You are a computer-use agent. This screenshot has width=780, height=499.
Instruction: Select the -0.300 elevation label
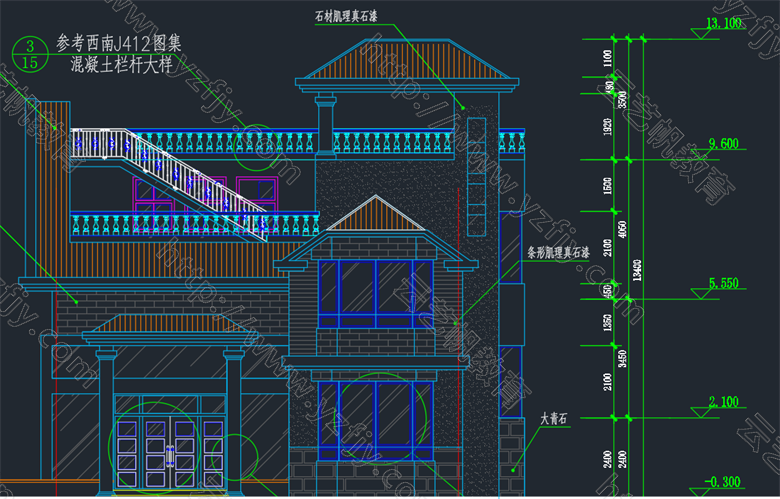tap(723, 482)
